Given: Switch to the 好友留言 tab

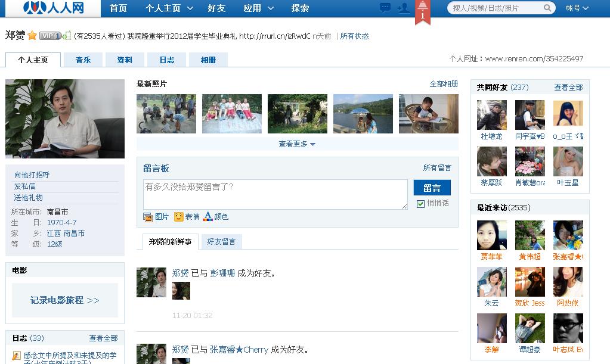Looking at the screenshot, I should click(221, 242).
